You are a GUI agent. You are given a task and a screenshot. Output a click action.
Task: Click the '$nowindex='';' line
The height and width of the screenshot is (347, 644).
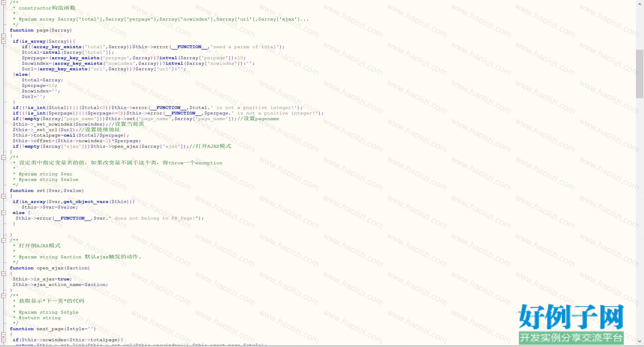(41, 91)
